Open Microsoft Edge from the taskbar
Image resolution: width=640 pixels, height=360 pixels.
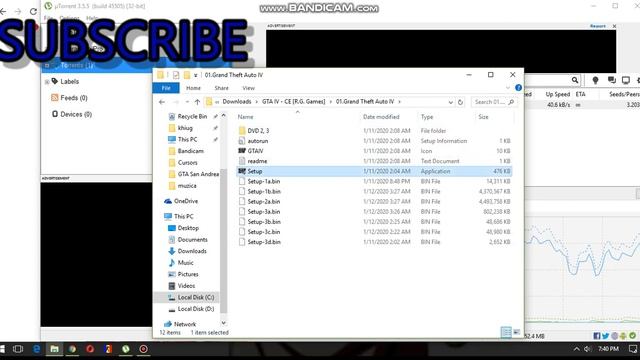pos(36,349)
